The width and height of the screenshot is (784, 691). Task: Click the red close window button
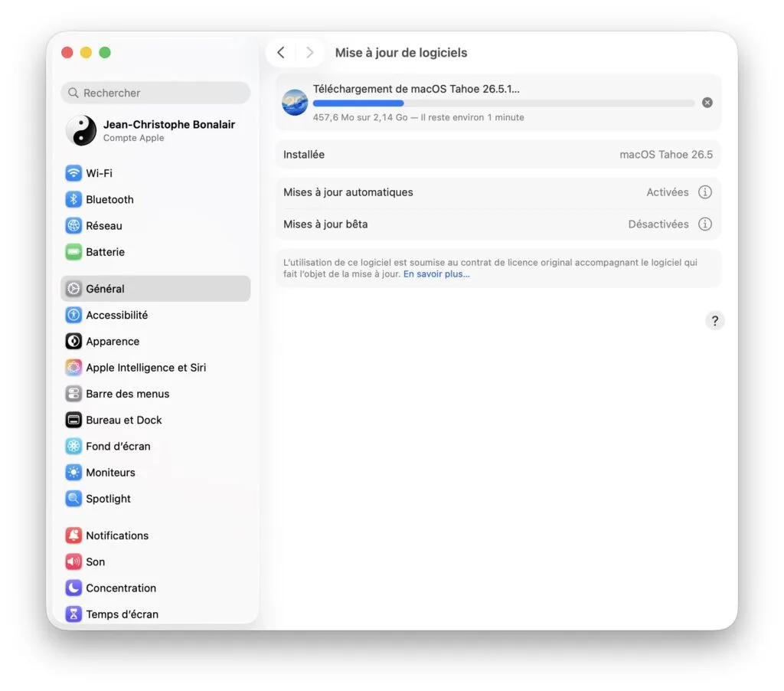click(67, 53)
